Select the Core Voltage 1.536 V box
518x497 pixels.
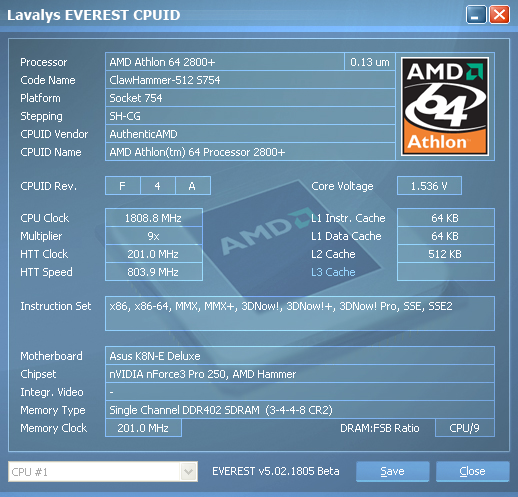(x=429, y=186)
